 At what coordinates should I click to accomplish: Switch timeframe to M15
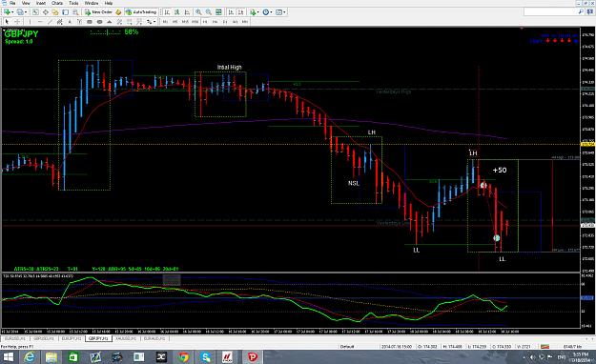pos(185,22)
